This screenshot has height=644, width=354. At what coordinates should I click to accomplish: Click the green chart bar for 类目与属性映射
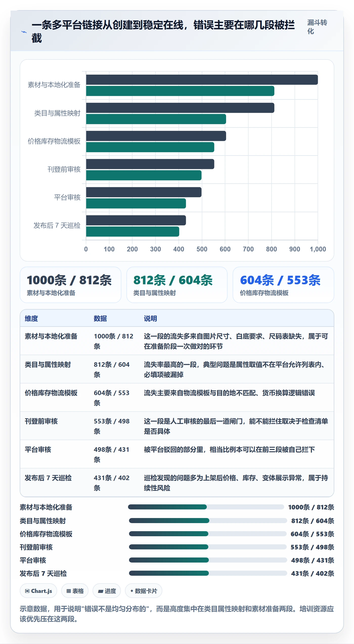pos(156,119)
